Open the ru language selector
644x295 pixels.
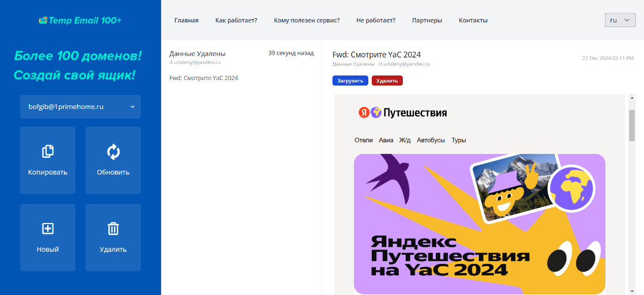click(620, 20)
